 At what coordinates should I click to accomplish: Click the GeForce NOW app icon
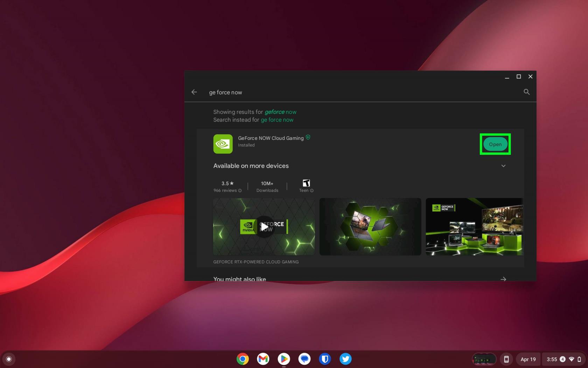(223, 144)
